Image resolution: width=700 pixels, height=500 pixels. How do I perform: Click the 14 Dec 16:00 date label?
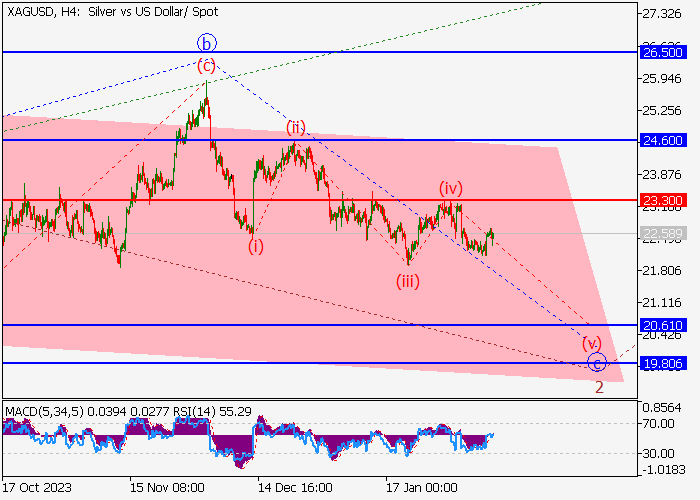click(x=296, y=487)
